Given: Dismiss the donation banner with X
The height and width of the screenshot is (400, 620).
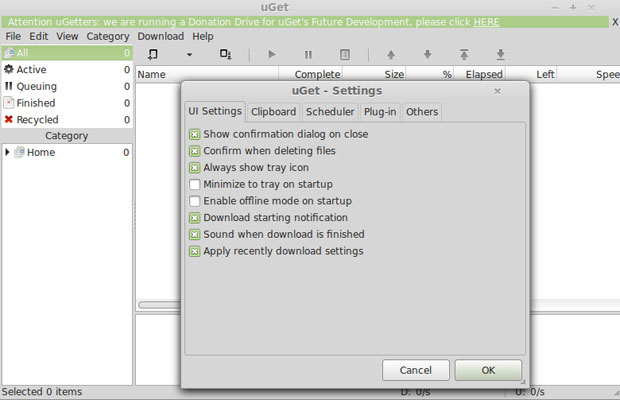Looking at the screenshot, I should pos(615,22).
